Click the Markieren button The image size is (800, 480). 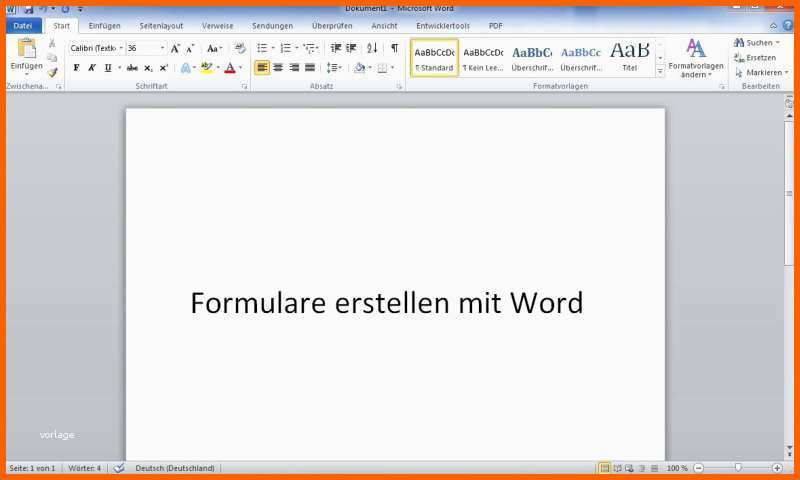point(761,72)
